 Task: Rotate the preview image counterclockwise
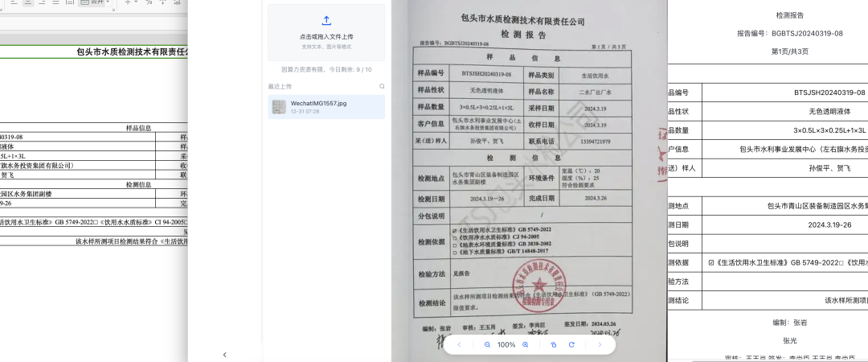(554, 345)
